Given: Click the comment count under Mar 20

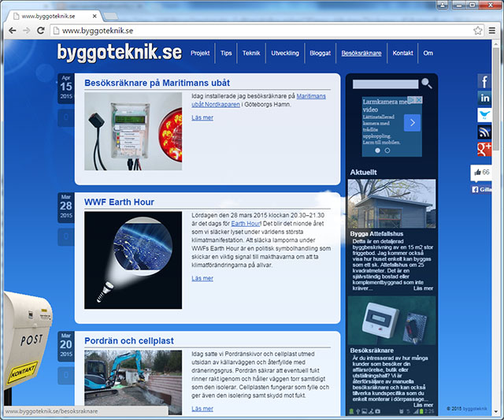Looking at the screenshot, I should [66, 375].
